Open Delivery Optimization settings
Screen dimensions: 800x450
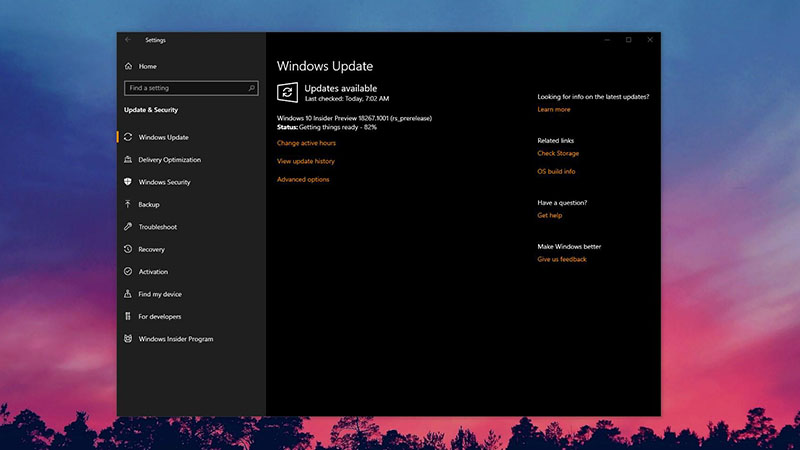[x=169, y=160]
